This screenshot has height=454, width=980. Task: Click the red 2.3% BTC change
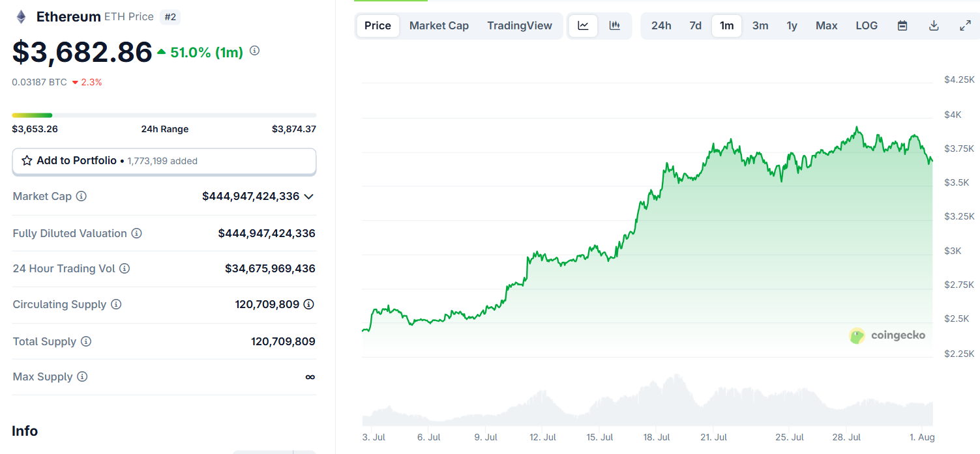(87, 82)
